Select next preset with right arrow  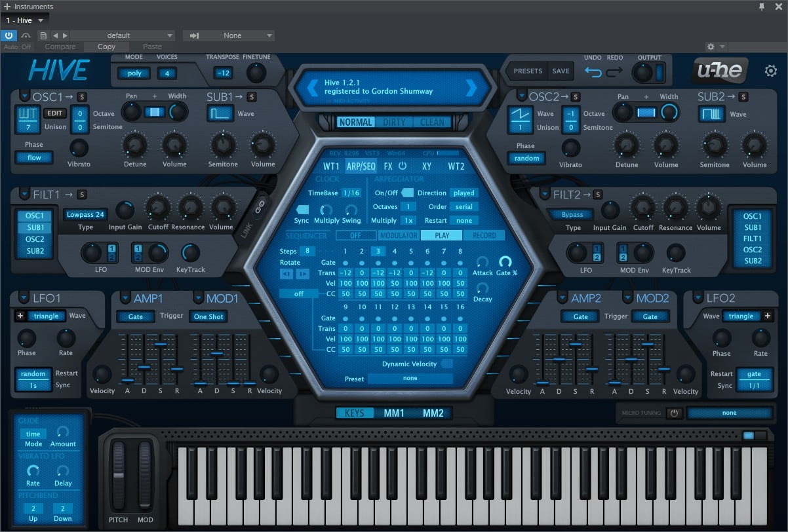[x=471, y=87]
